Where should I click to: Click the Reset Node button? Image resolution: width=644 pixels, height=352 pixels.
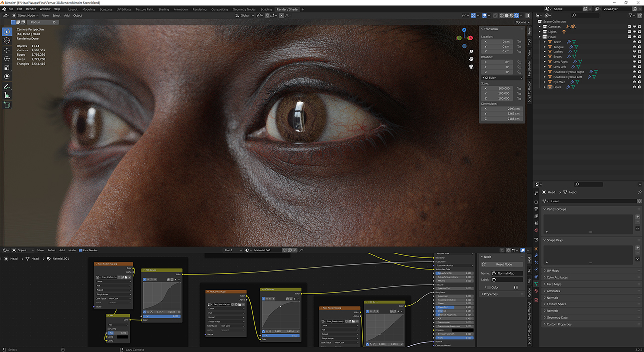coord(502,264)
